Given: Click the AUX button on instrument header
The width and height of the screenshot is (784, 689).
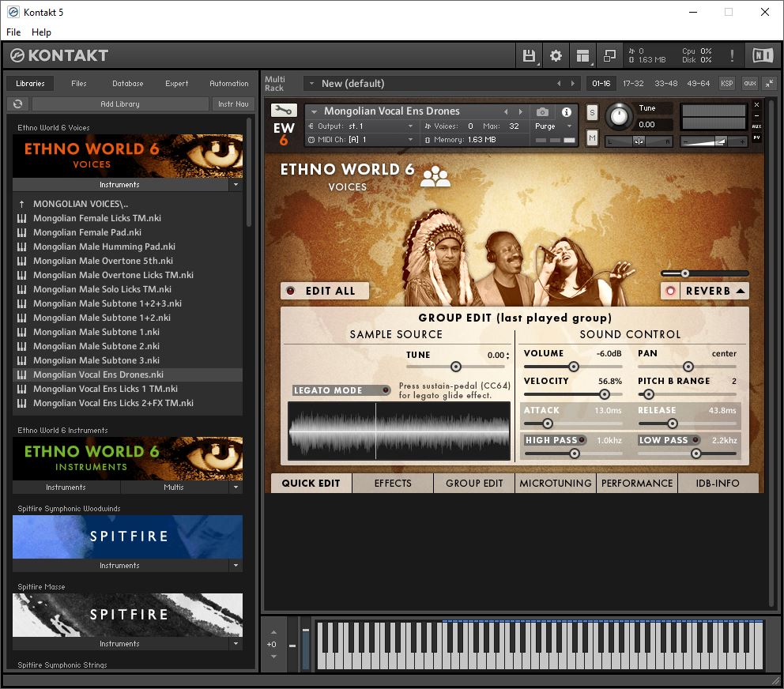Looking at the screenshot, I should pyautogui.click(x=756, y=126).
